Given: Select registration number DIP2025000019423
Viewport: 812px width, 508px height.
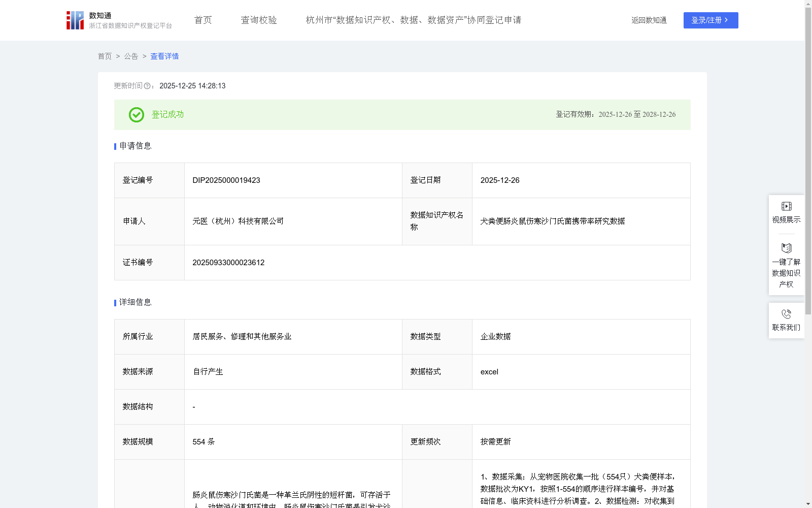Looking at the screenshot, I should pos(226,180).
